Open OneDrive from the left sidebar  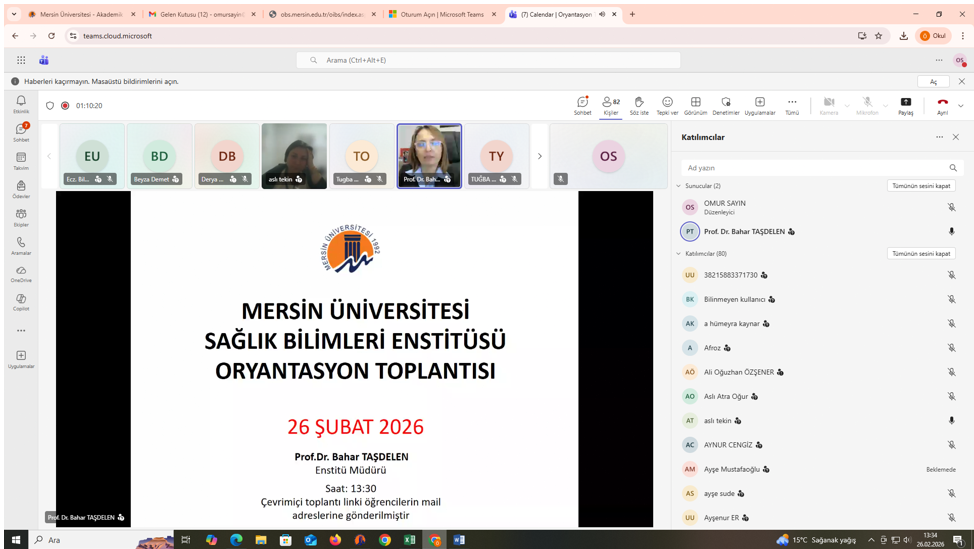[x=21, y=274]
